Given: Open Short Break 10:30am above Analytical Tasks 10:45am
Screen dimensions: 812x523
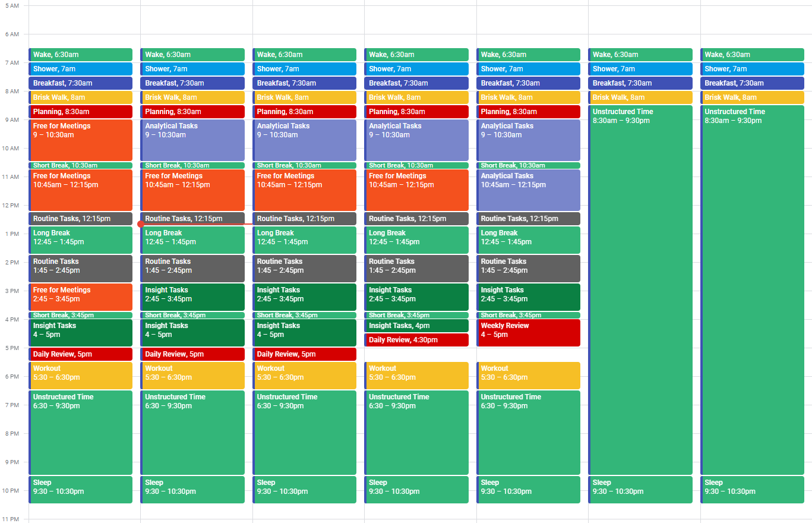Looking at the screenshot, I should pos(529,165).
